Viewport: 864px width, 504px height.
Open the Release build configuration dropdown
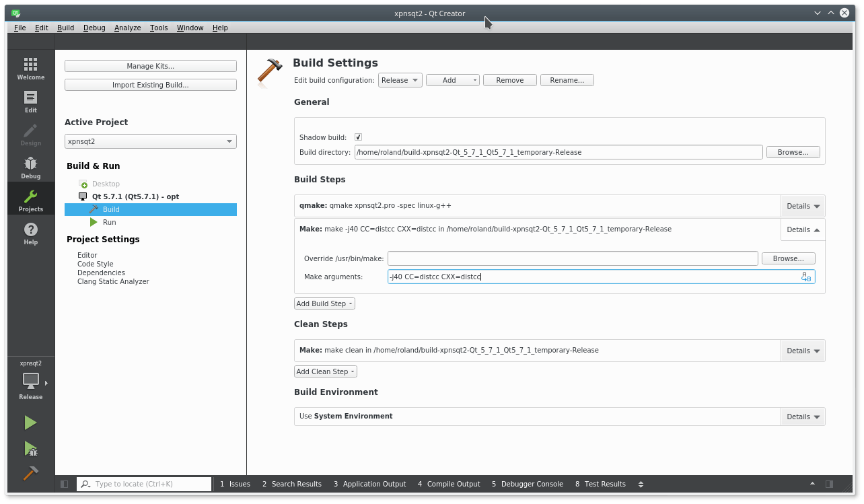click(x=400, y=80)
